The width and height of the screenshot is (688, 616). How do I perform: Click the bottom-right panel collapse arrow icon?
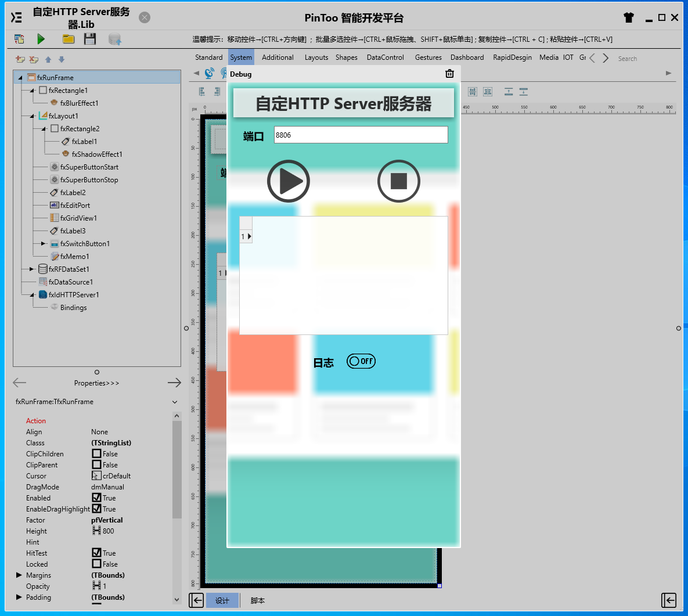click(x=669, y=600)
